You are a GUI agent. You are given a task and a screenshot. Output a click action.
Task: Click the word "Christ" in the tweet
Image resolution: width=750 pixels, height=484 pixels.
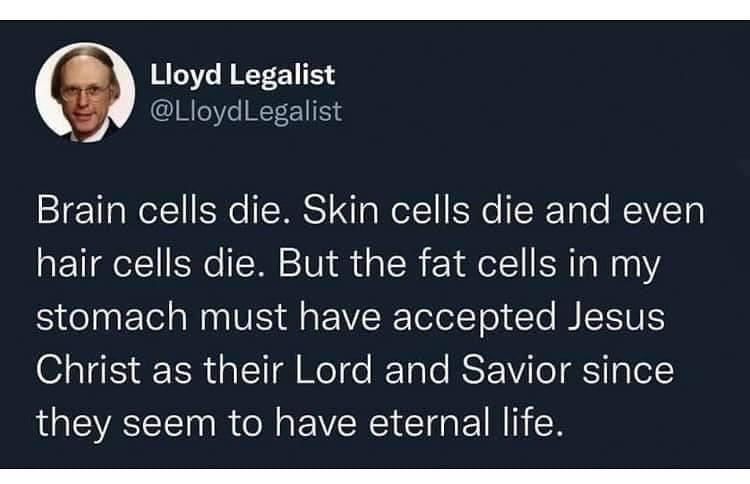coord(88,370)
